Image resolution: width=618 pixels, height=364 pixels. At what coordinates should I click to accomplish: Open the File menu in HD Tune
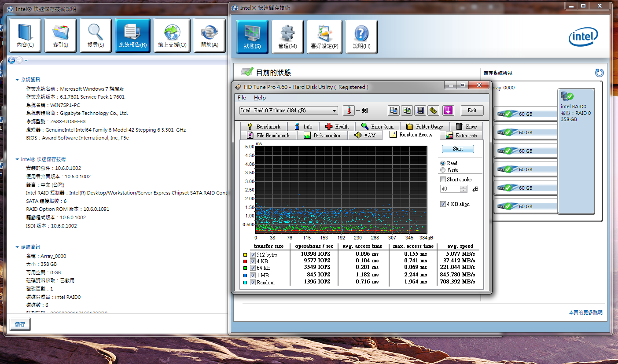coord(242,98)
